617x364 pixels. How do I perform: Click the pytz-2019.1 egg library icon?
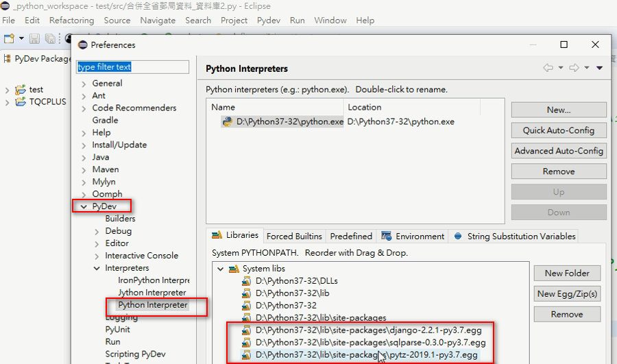246,354
